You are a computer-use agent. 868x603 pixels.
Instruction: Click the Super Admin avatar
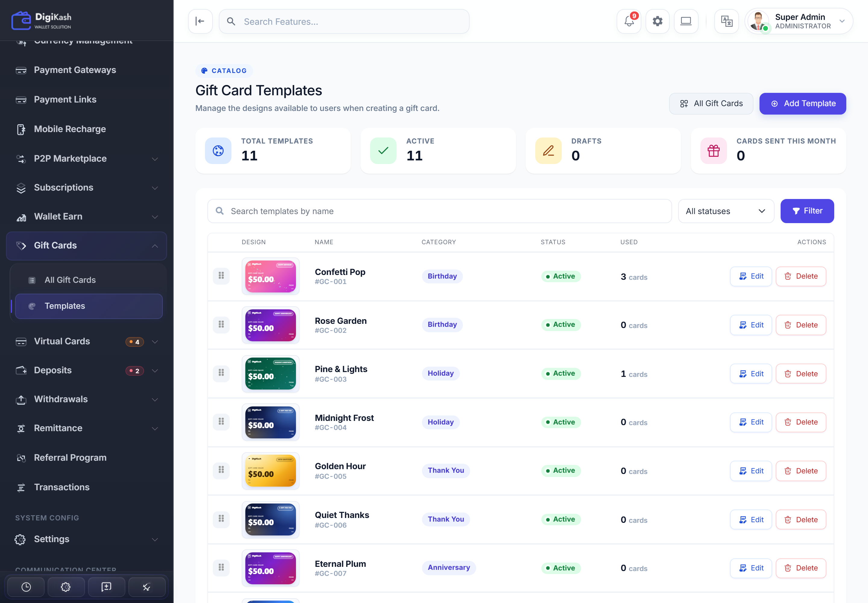point(759,21)
